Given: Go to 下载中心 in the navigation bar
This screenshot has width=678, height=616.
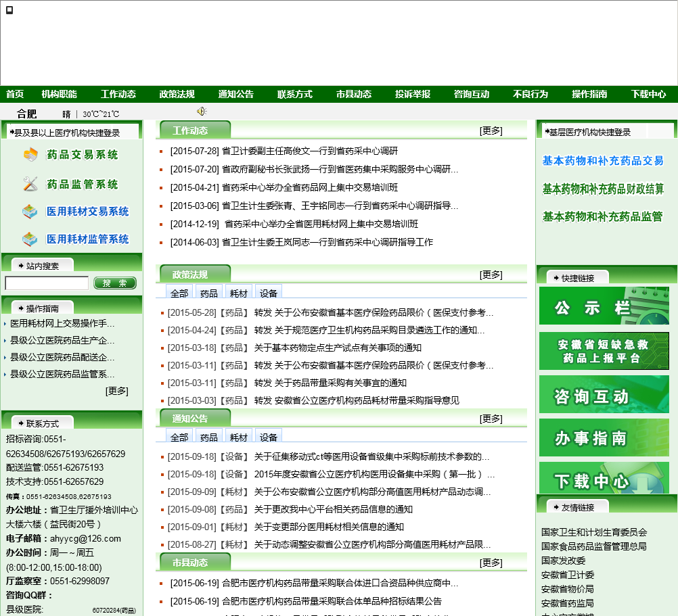Looking at the screenshot, I should (648, 94).
